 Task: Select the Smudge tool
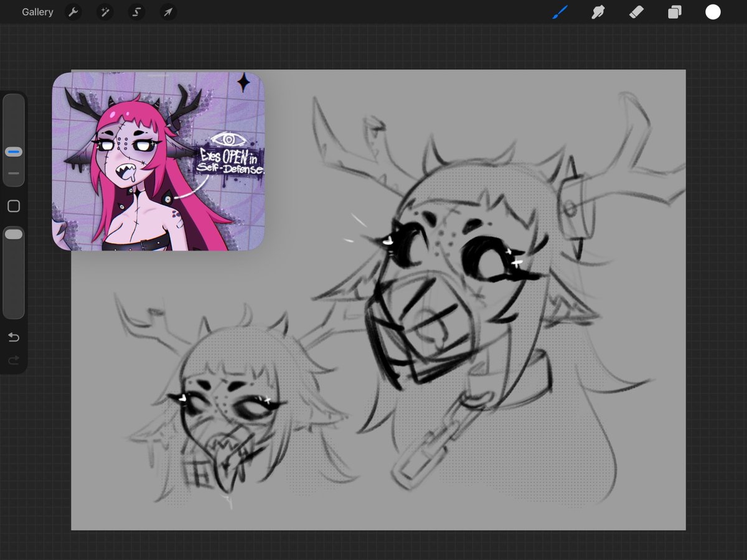click(x=598, y=12)
